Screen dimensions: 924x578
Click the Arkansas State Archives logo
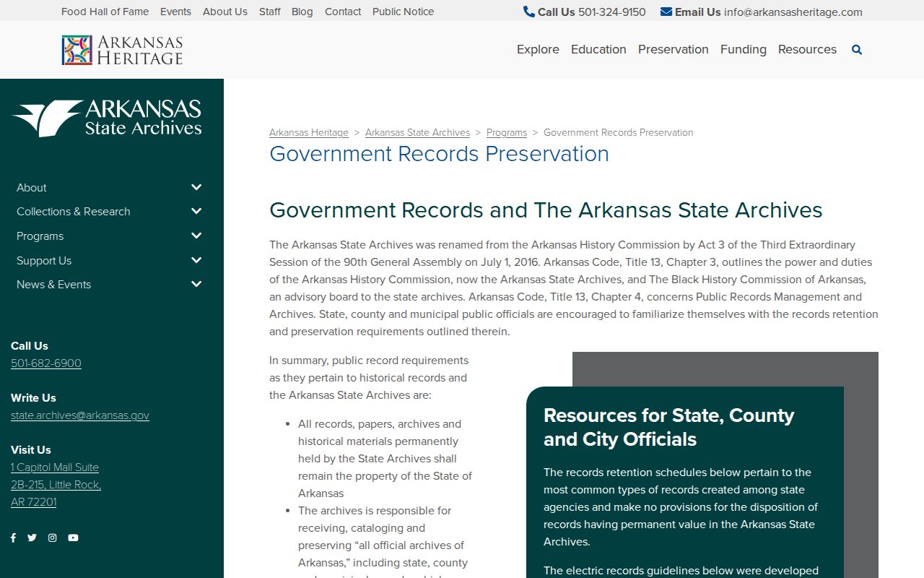tap(107, 118)
